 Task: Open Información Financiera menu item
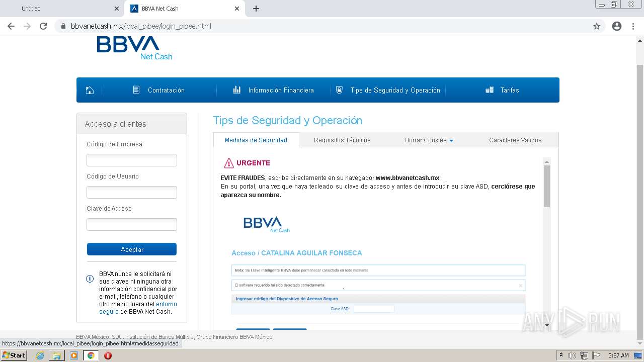281,90
